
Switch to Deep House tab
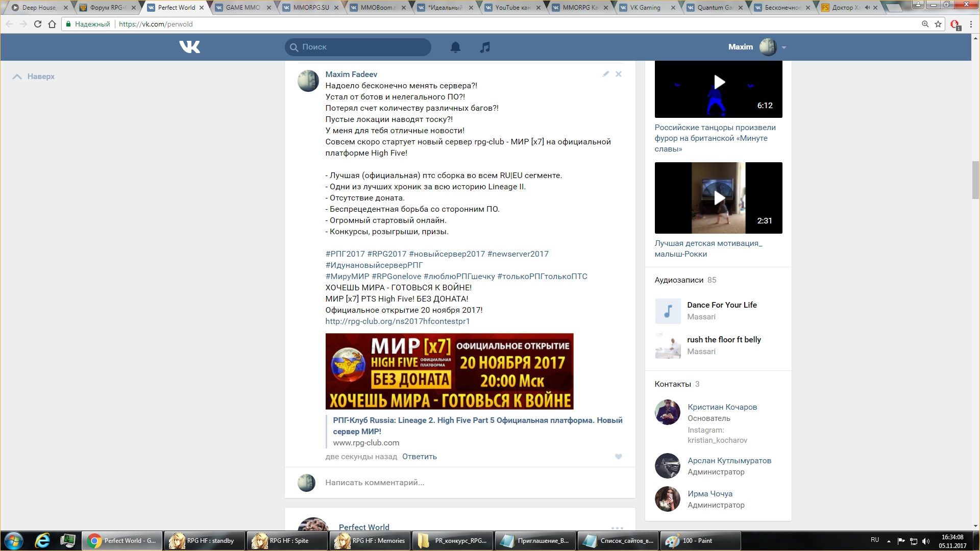click(39, 8)
